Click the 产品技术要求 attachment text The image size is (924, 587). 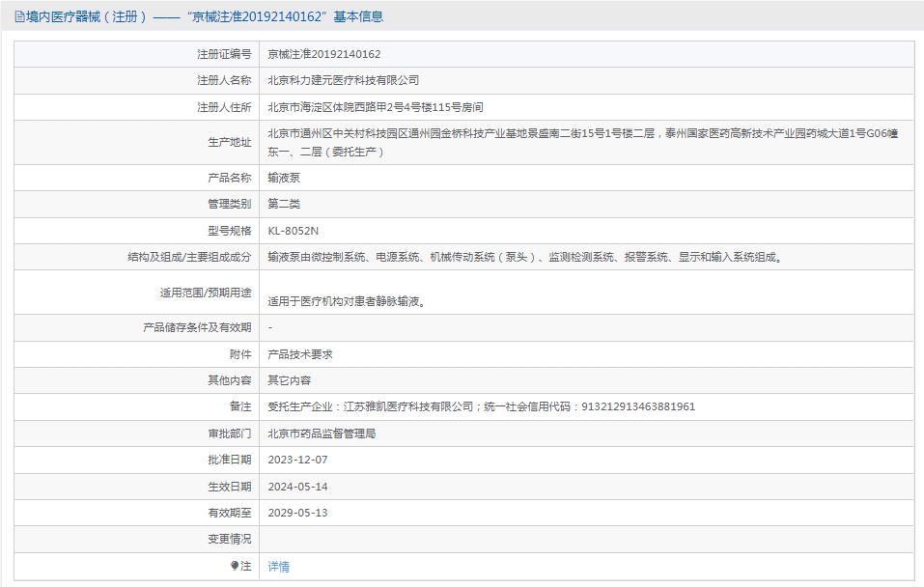(300, 354)
